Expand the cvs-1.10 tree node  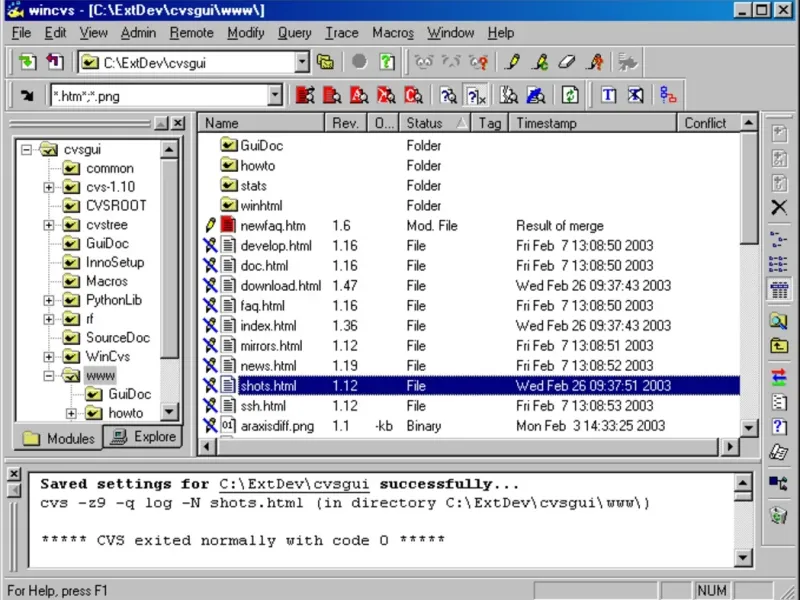[x=49, y=187]
